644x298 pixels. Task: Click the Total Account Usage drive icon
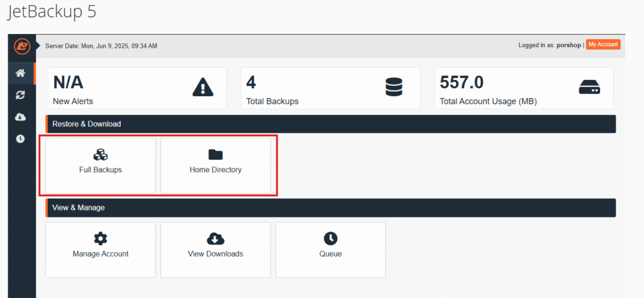coord(589,87)
